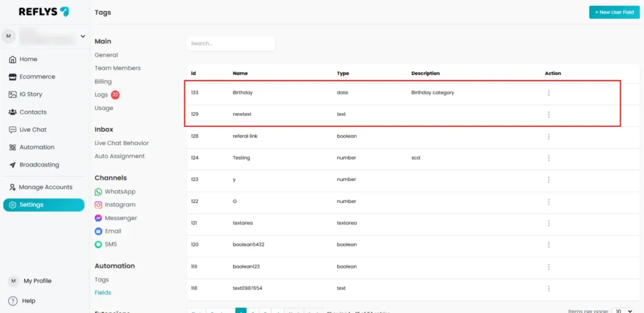
Task: Open Manage Accounts in sidebar
Action: tap(45, 187)
